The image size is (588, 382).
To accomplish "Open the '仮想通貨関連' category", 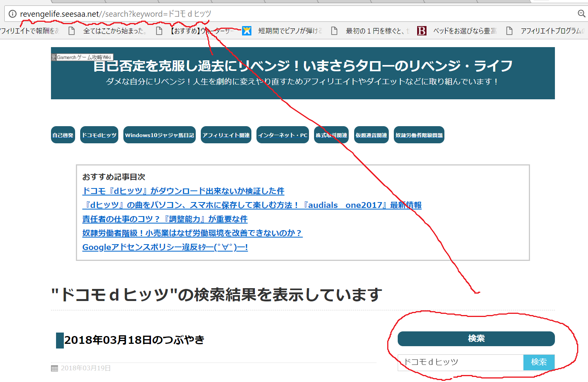I will click(371, 135).
